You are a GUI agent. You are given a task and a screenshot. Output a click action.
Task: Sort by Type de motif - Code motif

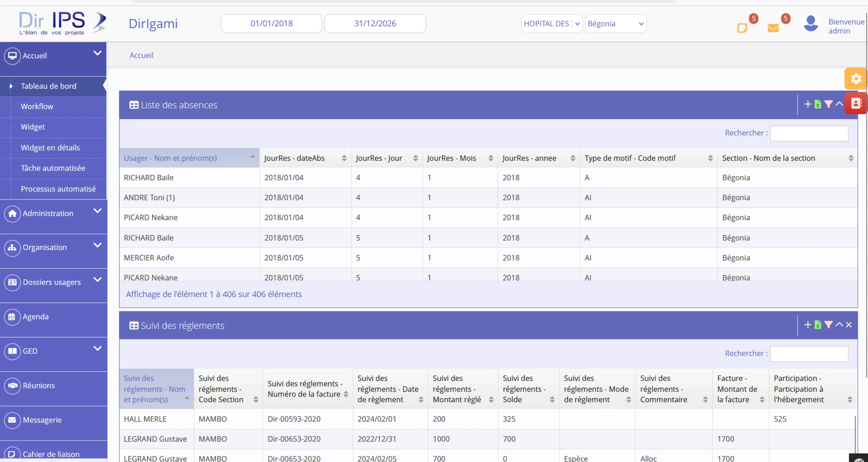tap(649, 158)
